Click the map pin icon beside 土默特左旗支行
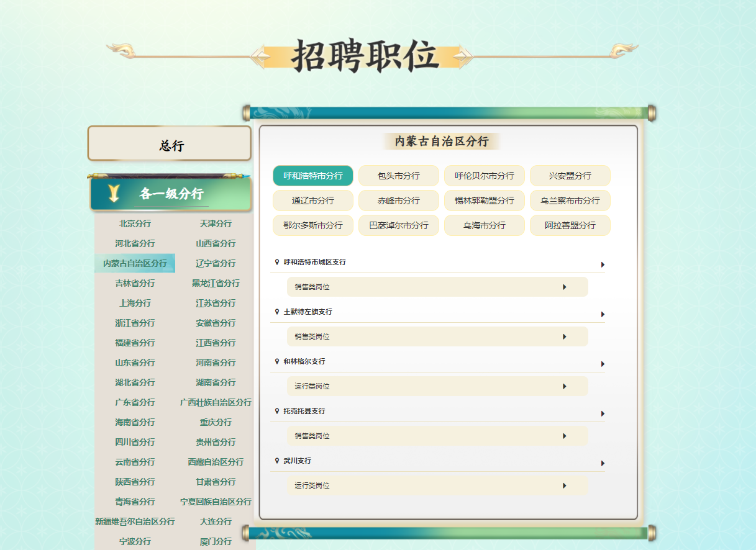Viewport: 756px width, 550px height. (277, 312)
